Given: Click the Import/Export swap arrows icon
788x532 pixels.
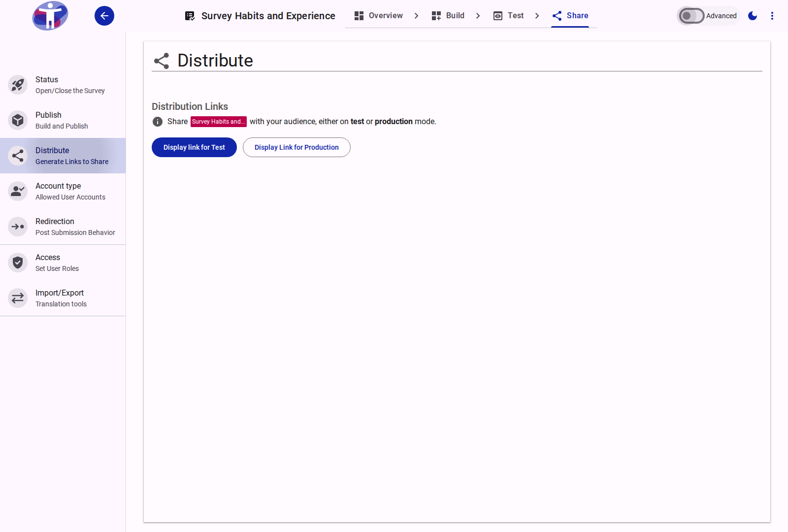Looking at the screenshot, I should (x=18, y=298).
